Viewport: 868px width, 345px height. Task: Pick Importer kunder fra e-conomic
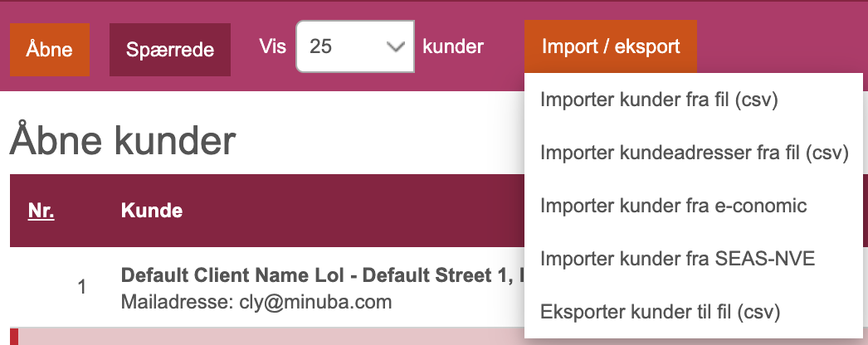click(x=673, y=206)
